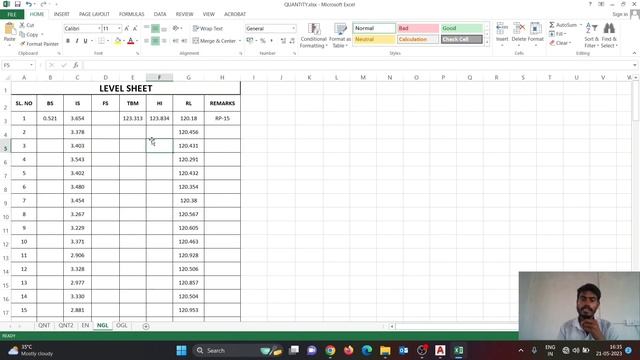Click the percent style icon
Viewport: 640px width, 360px height.
[x=263, y=41]
